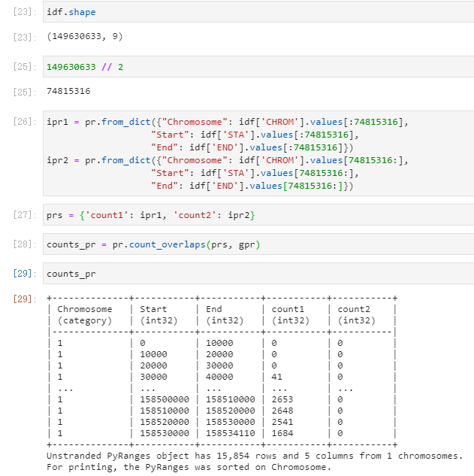
Task: Click the counts_pr input cell
Action: click(258, 274)
